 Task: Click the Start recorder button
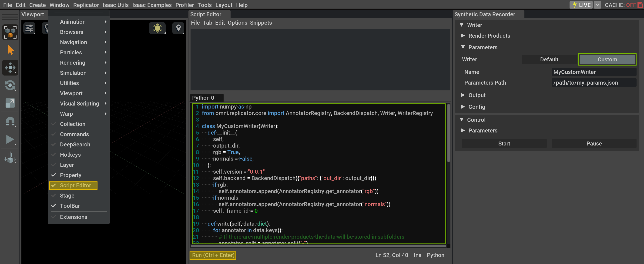click(x=504, y=144)
